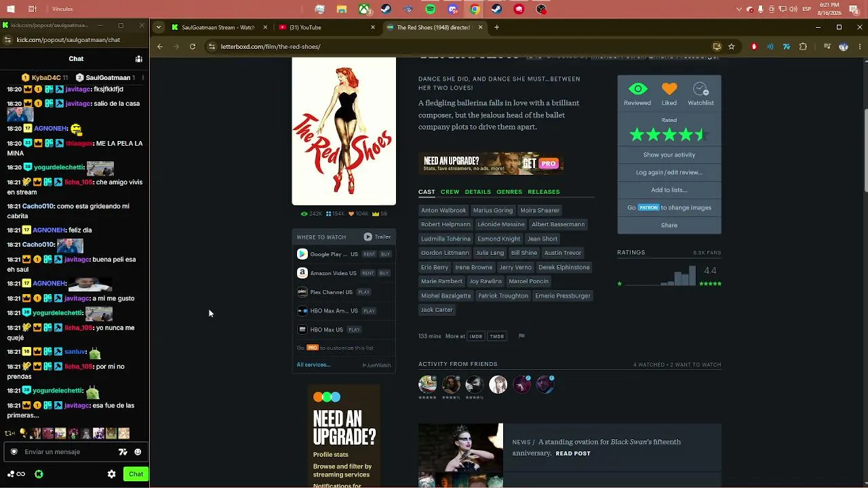Add The Red Shoes to Watchlist

tap(701, 89)
